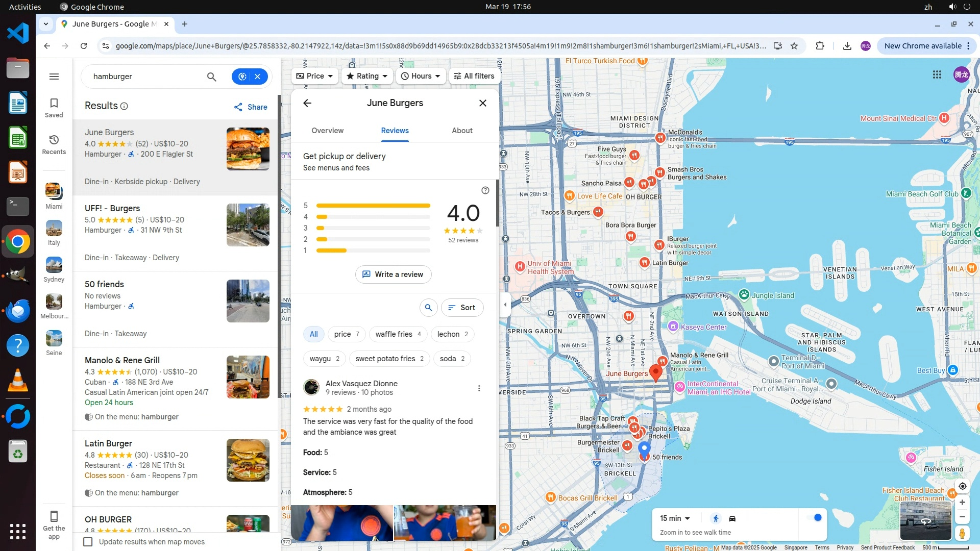Click the map zoom in plus button
Screen dimensions: 980x551
[x=962, y=503]
